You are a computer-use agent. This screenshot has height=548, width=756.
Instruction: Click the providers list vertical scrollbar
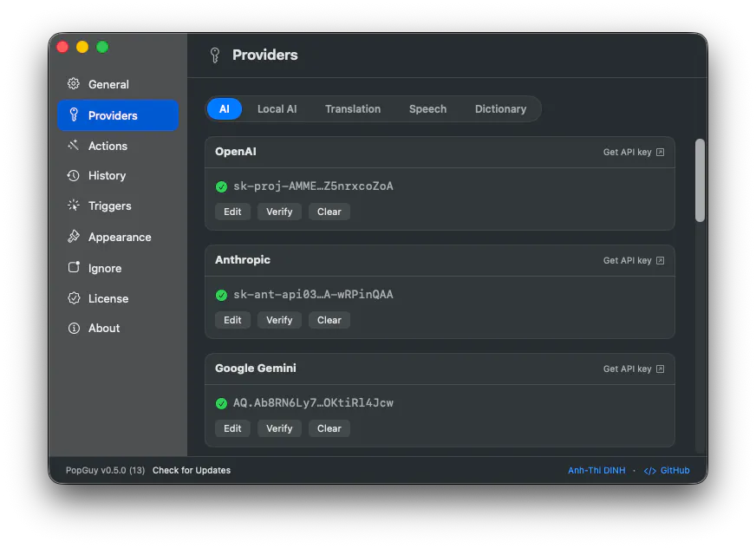tap(700, 180)
